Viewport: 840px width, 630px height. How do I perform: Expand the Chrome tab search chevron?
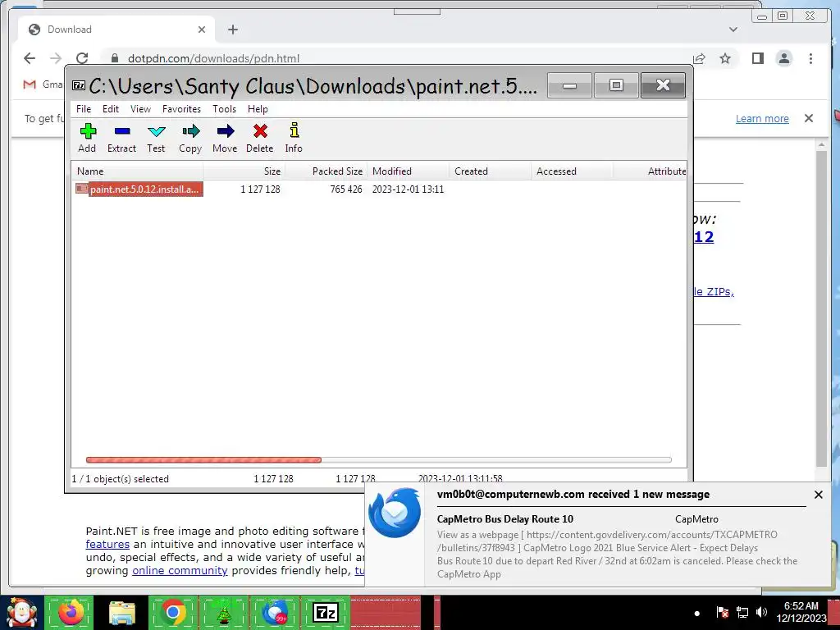click(733, 30)
